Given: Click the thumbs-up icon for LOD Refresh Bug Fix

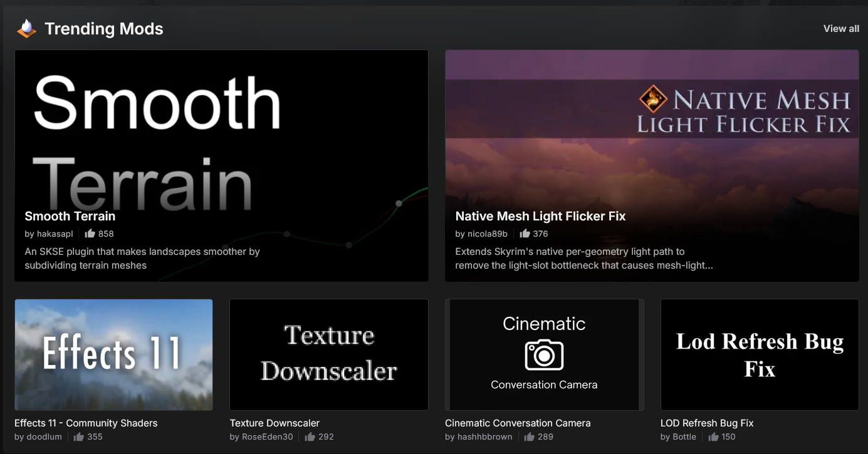Looking at the screenshot, I should pos(714,436).
